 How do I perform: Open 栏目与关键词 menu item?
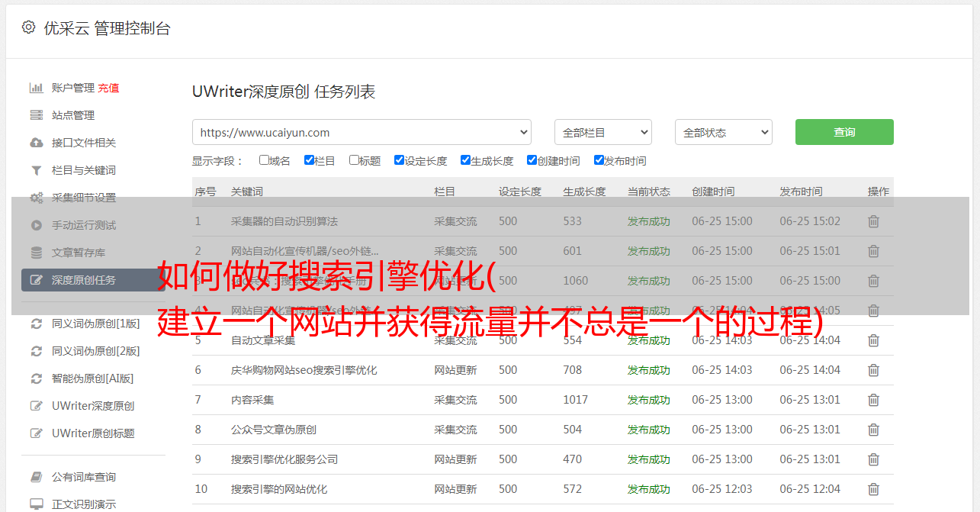click(84, 170)
